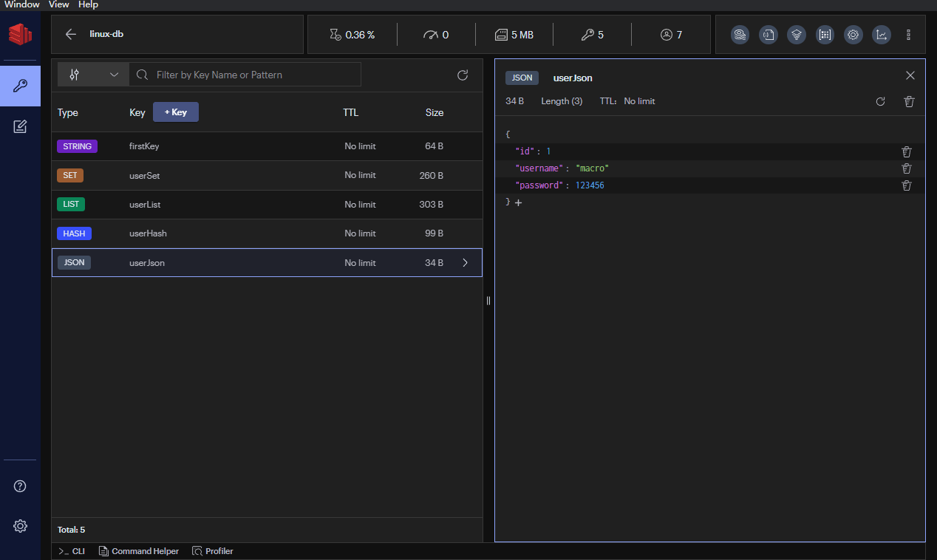Open the View menu
Viewport: 937px width, 560px height.
(x=59, y=4)
